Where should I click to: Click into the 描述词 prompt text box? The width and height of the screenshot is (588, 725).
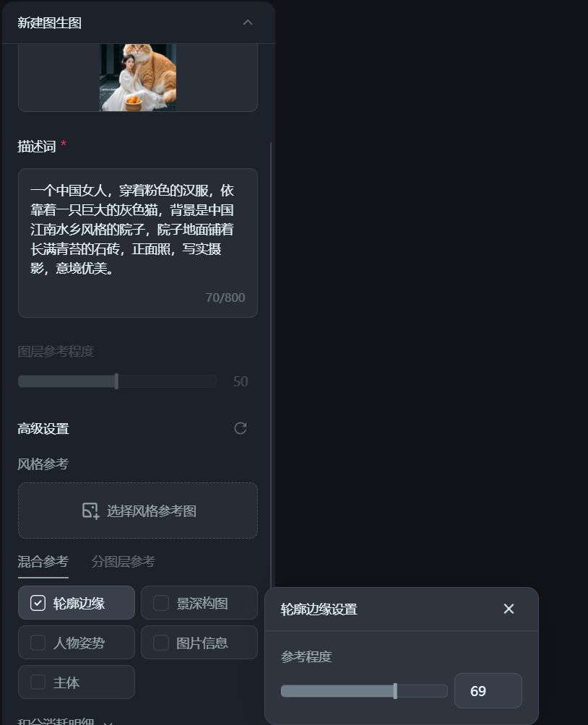(x=138, y=243)
